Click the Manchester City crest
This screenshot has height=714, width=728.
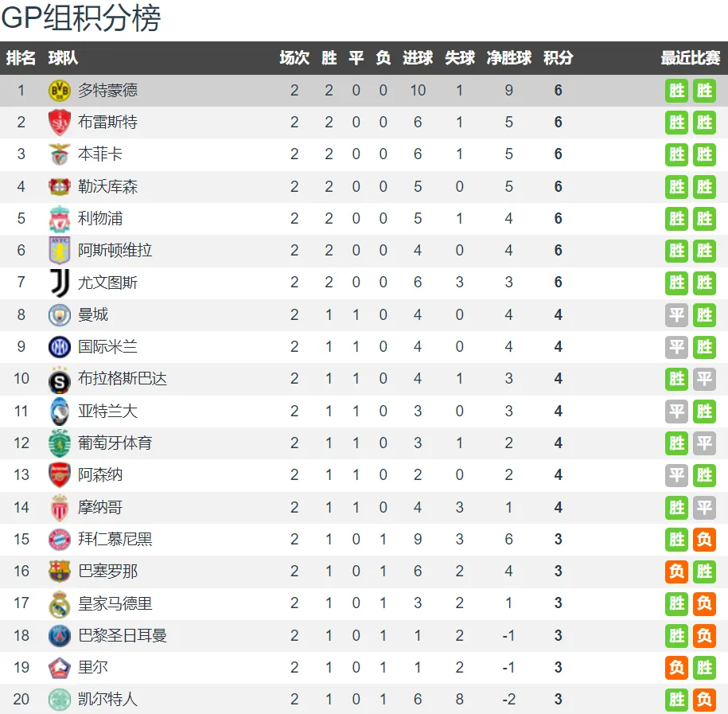(60, 315)
